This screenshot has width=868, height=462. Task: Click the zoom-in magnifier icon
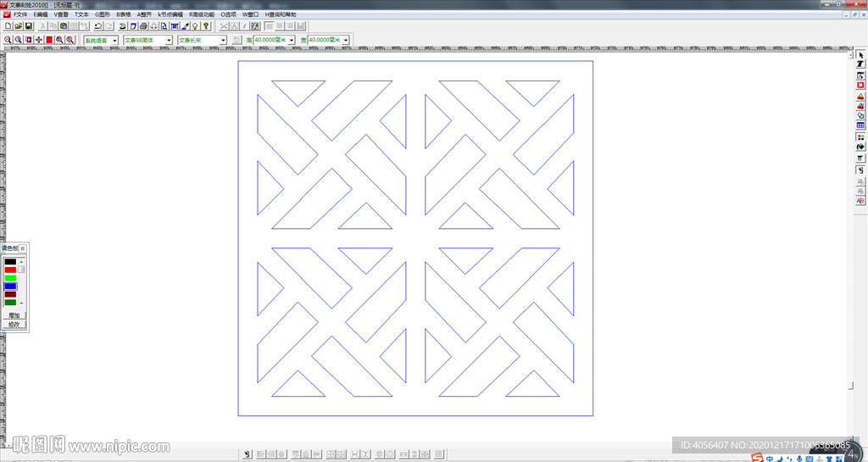coord(8,40)
